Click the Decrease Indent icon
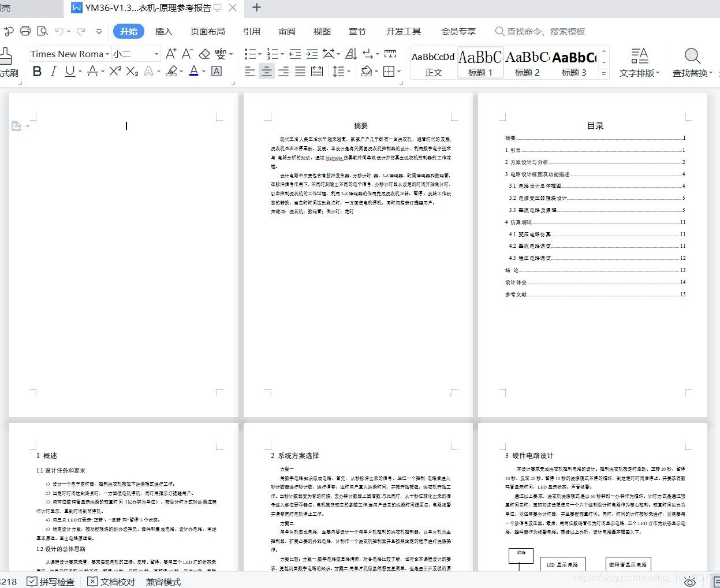 coord(295,54)
